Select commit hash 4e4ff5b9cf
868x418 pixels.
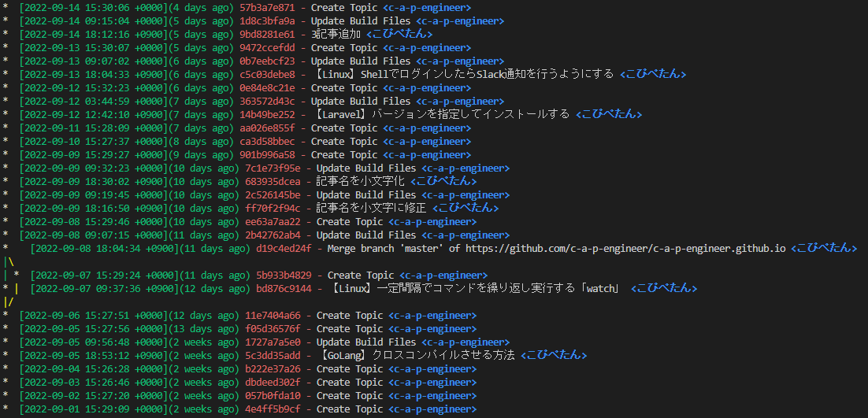pyautogui.click(x=273, y=409)
